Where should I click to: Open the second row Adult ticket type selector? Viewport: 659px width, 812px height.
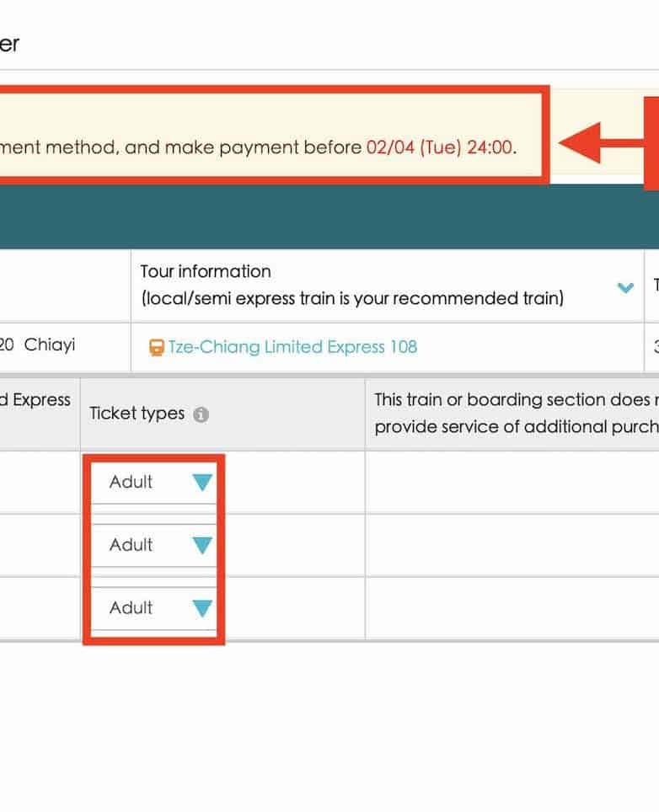[153, 546]
